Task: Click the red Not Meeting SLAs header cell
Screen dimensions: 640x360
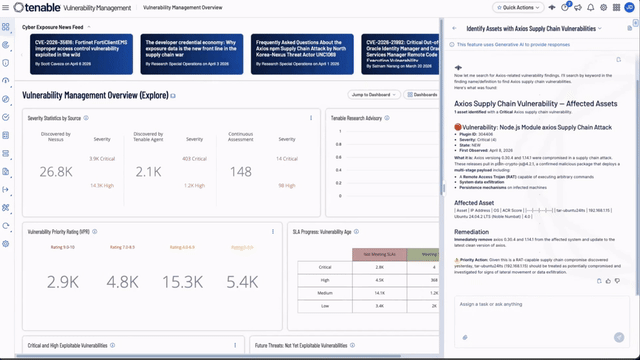Action: tap(380, 254)
